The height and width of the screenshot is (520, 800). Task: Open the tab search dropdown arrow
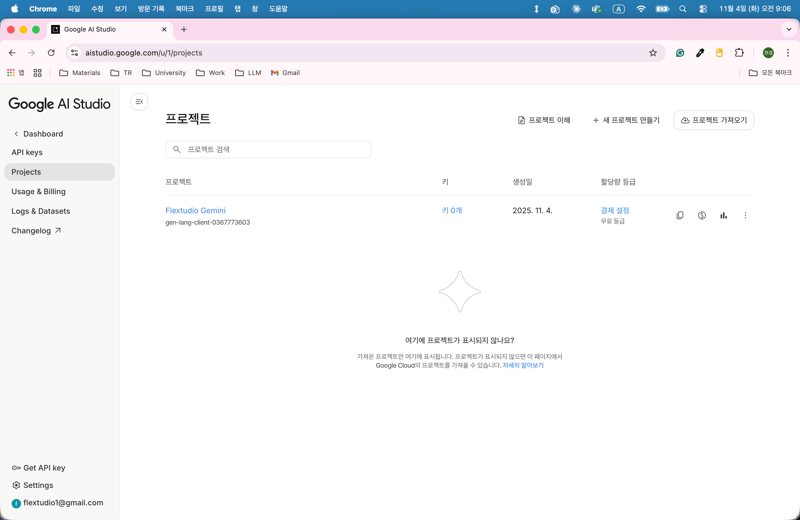coord(789,30)
